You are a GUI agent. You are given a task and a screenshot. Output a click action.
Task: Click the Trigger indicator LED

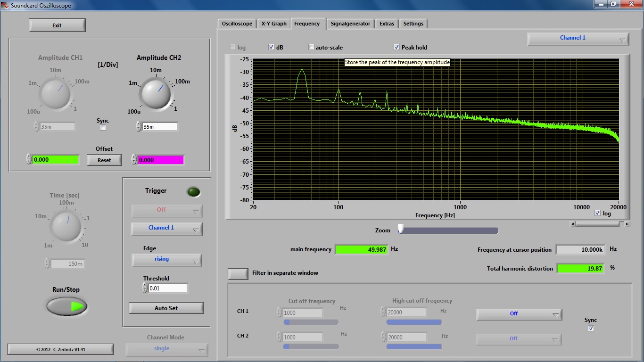pos(193,192)
